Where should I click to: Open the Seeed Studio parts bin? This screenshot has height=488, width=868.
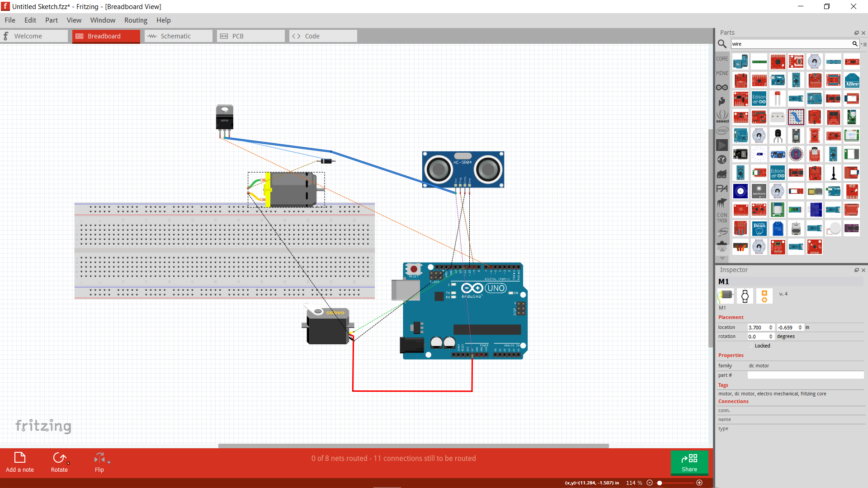click(722, 116)
